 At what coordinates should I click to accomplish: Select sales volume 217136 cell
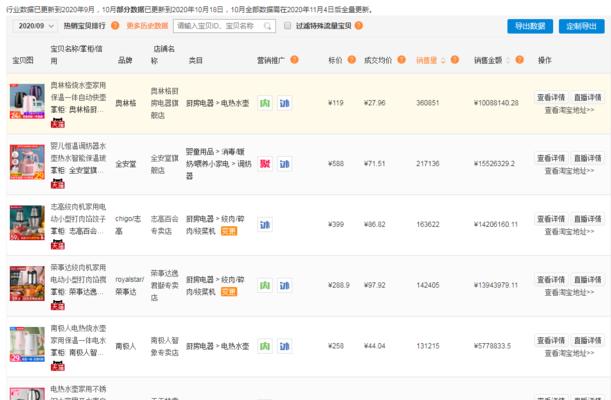[x=428, y=164]
